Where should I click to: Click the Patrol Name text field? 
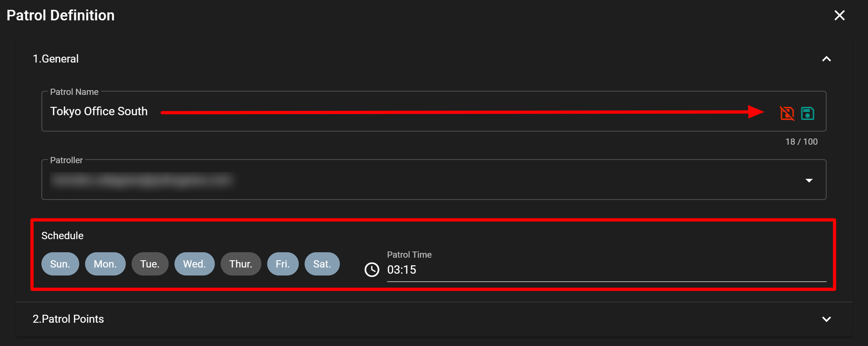(x=434, y=111)
